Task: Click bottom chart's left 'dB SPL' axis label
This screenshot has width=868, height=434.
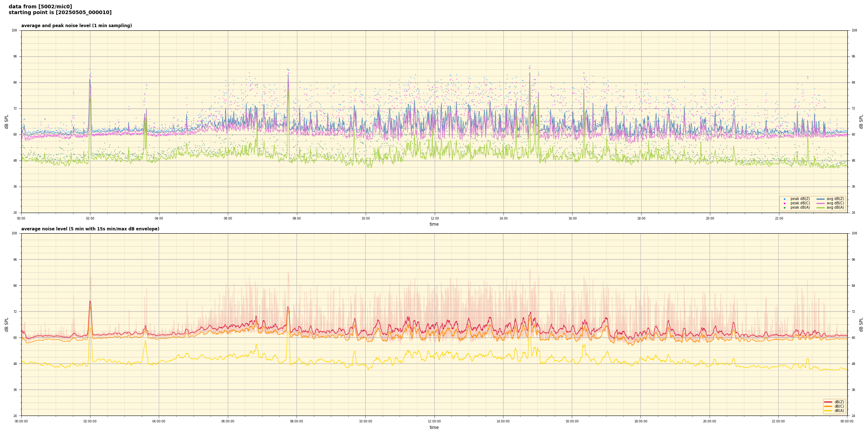Action: (x=7, y=324)
